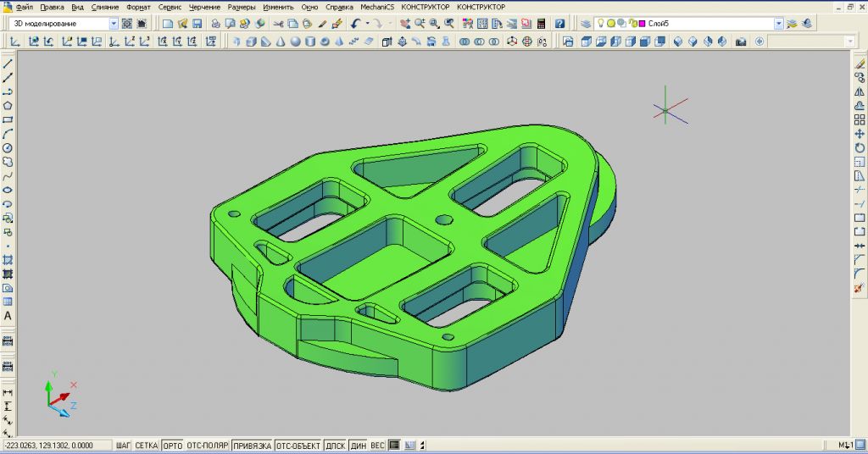
Task: Disable ПРИВЯЗКА object snap
Action: pyautogui.click(x=252, y=446)
